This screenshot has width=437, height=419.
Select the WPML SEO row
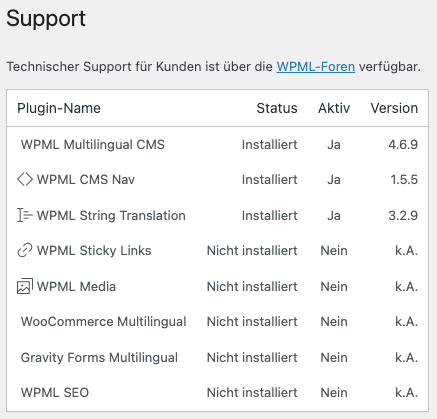(x=217, y=393)
